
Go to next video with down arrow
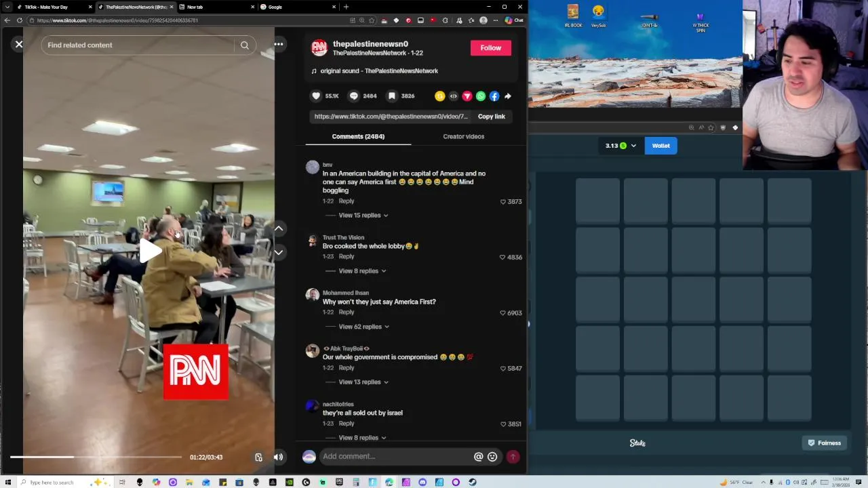(279, 252)
